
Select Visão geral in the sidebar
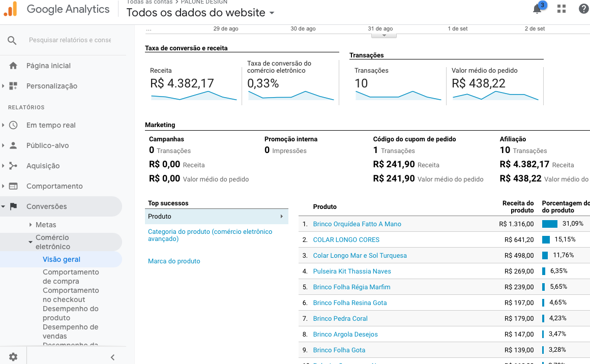[x=62, y=259]
